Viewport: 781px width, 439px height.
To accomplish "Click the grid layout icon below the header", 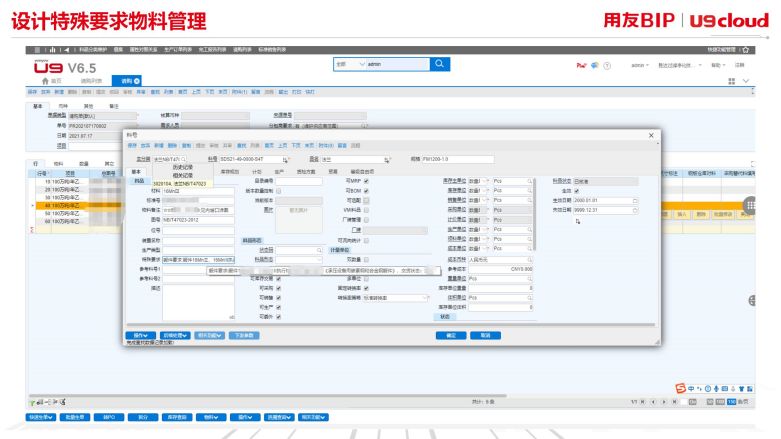I will click(x=732, y=81).
